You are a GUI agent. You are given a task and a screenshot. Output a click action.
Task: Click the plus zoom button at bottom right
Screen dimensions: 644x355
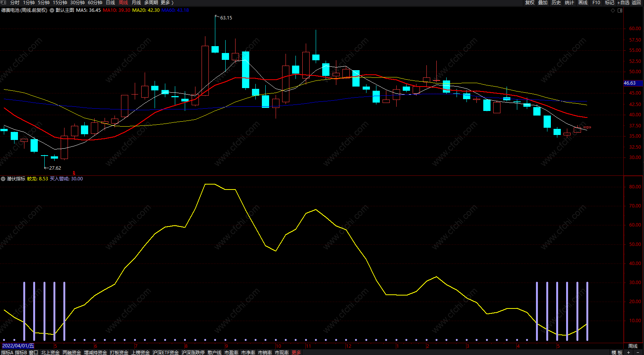628,352
